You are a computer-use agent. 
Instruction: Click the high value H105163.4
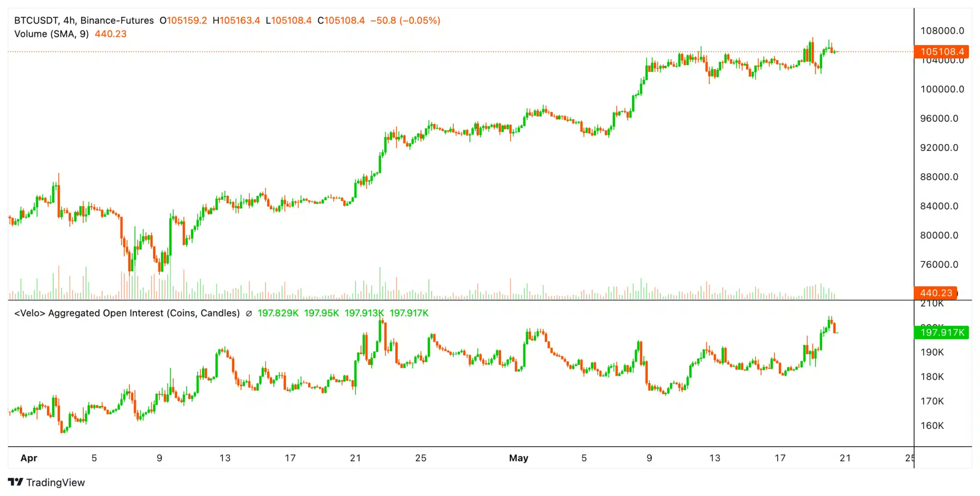tap(238, 21)
